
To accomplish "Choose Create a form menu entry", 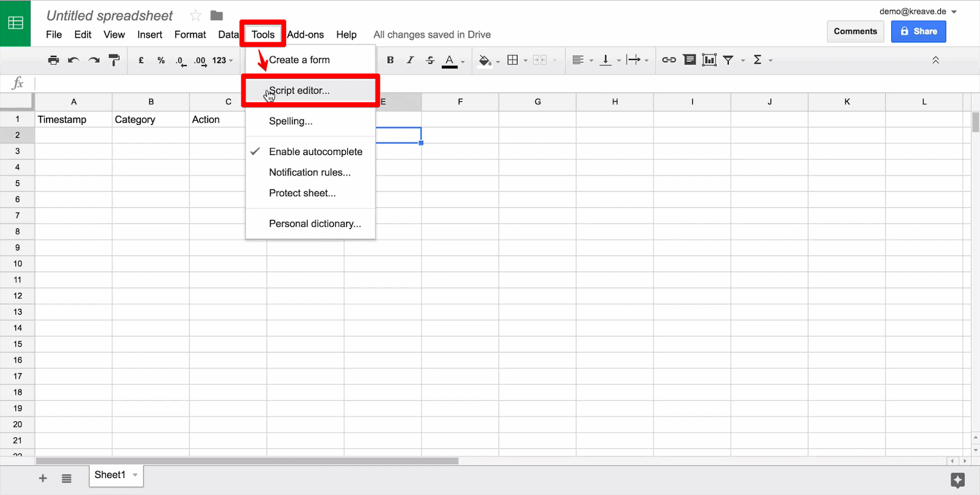I will [x=311, y=60].
